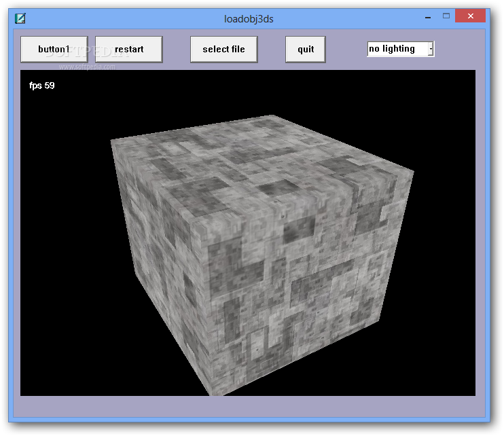Maximize the loadobj3ds window
Viewport: 504px width, 436px height.
(x=446, y=16)
